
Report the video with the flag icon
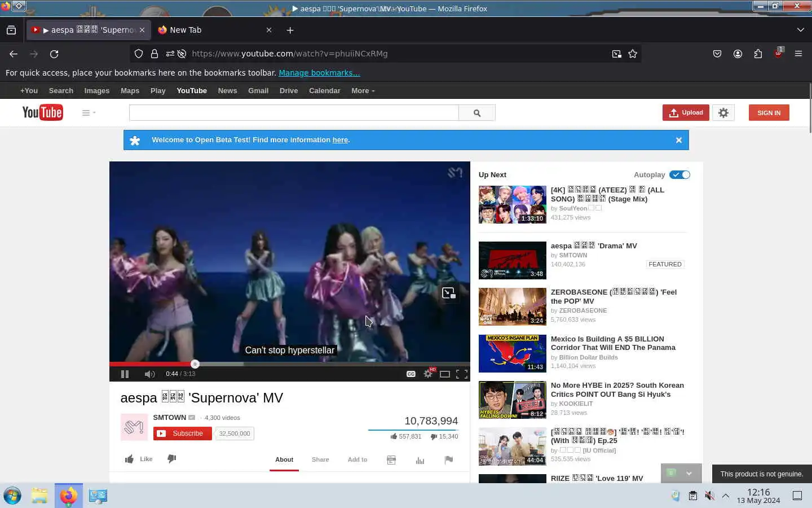click(449, 460)
